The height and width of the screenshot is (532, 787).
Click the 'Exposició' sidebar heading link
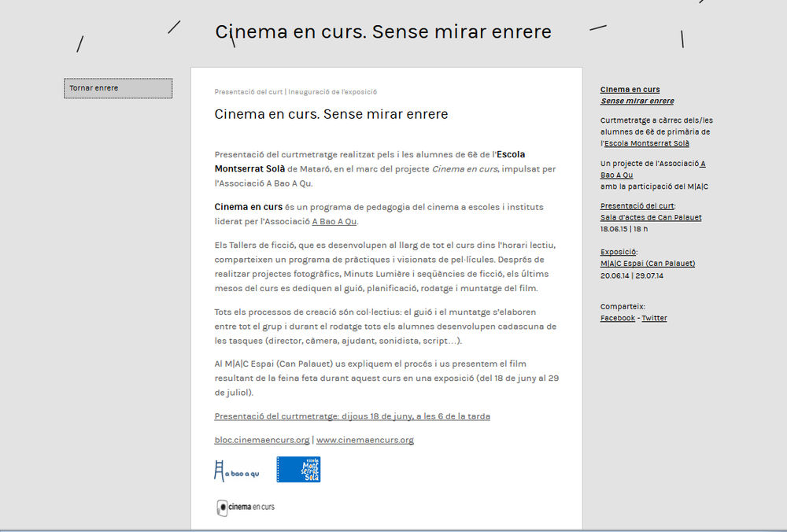pos(618,253)
